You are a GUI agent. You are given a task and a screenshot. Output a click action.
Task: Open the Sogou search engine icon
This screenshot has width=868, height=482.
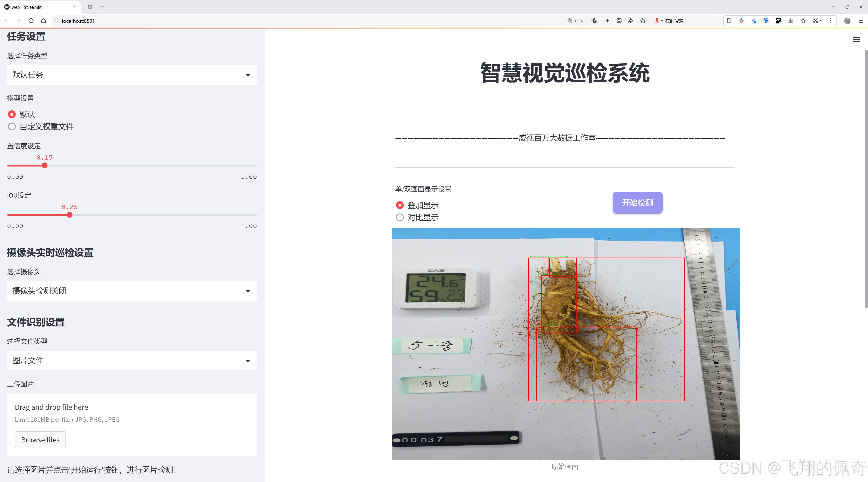657,20
